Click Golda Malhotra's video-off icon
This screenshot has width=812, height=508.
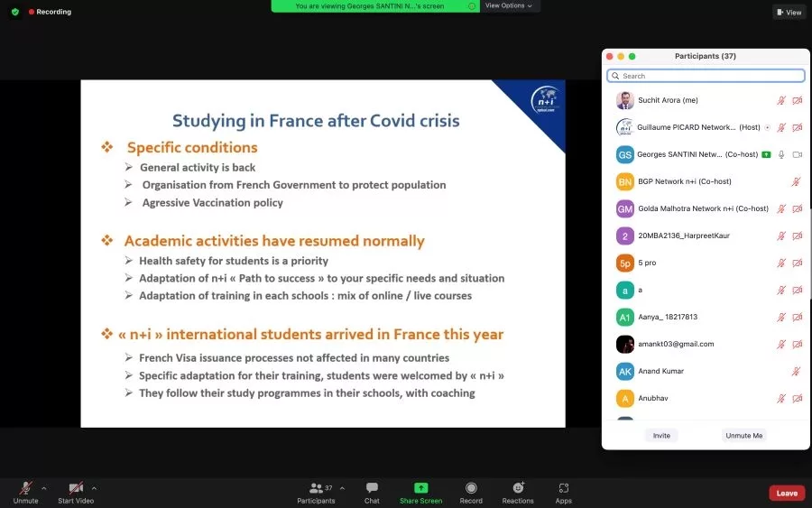[x=797, y=208]
